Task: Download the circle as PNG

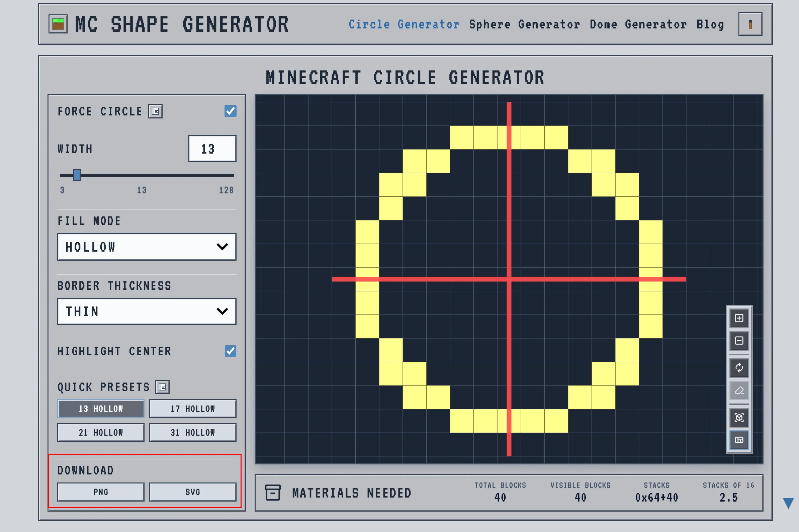Action: tap(101, 492)
